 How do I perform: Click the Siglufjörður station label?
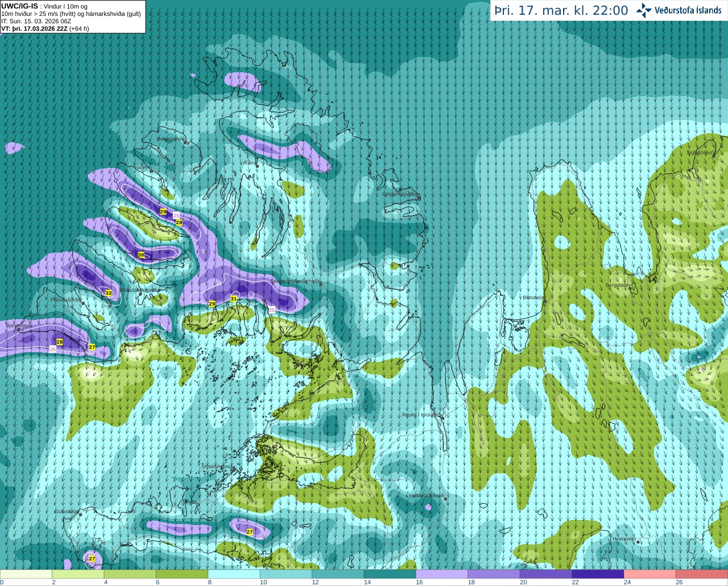700,152
